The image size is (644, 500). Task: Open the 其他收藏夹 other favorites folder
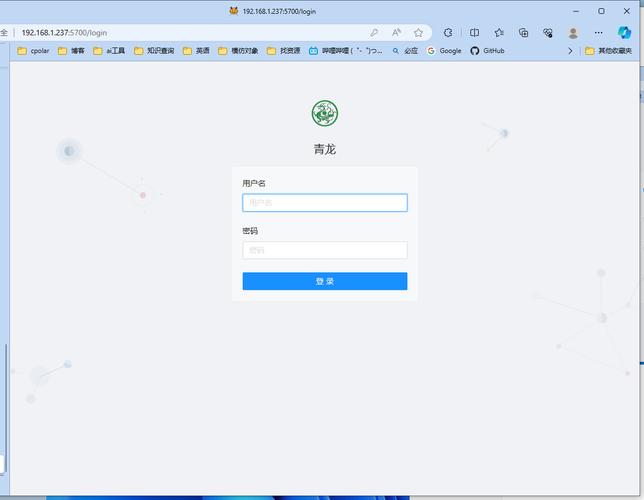pos(608,51)
